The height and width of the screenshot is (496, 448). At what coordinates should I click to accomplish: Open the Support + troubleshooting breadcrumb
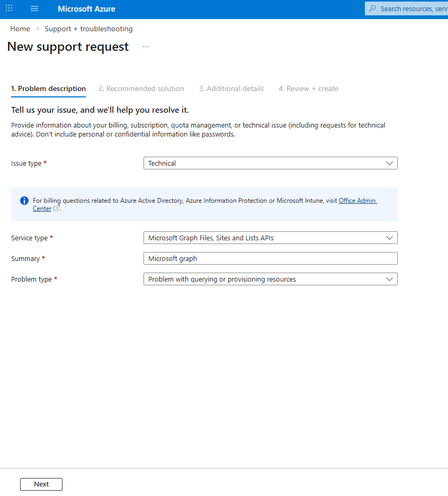(88, 29)
